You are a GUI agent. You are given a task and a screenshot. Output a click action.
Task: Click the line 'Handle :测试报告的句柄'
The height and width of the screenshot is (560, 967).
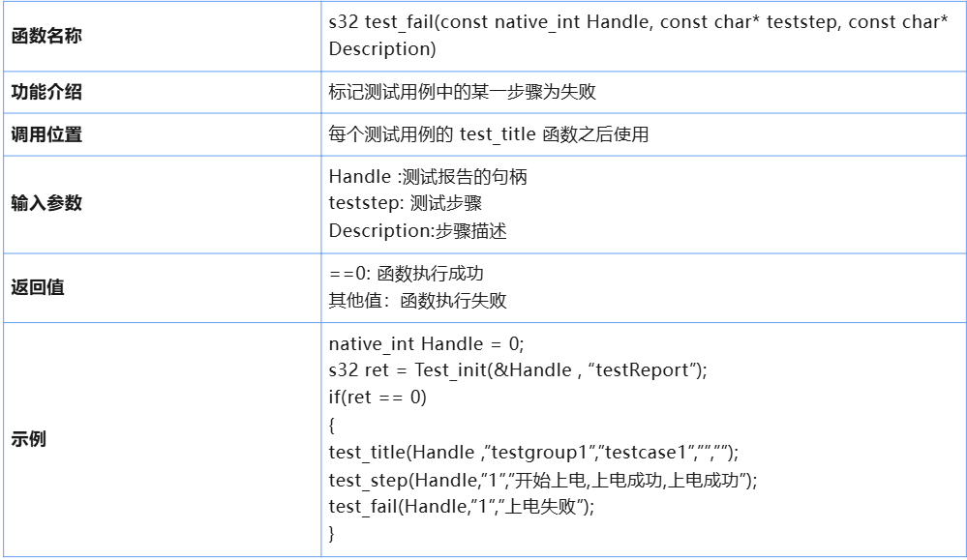click(428, 177)
